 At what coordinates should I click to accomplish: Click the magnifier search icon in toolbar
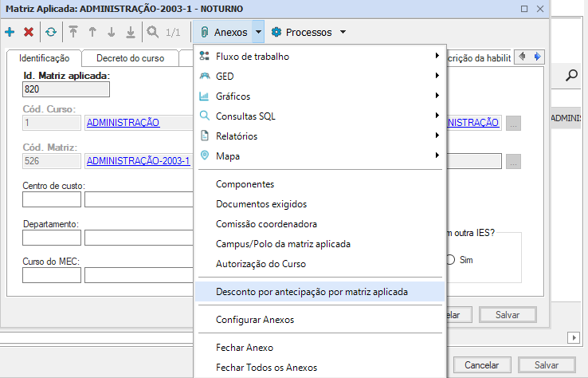coord(152,33)
